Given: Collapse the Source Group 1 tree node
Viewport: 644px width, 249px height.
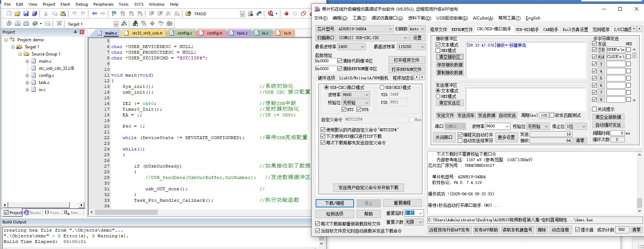Looking at the screenshot, I should pyautogui.click(x=20, y=54).
